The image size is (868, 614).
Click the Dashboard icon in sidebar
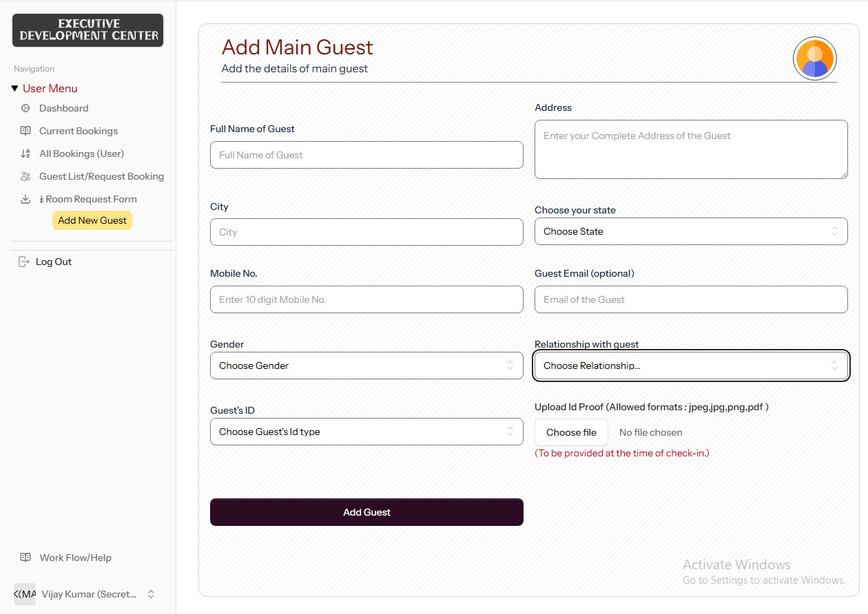click(25, 108)
